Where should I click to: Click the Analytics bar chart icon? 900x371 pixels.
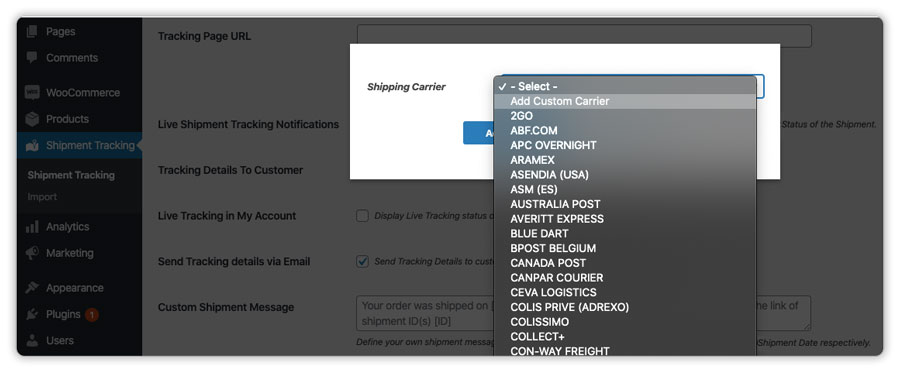(32, 227)
